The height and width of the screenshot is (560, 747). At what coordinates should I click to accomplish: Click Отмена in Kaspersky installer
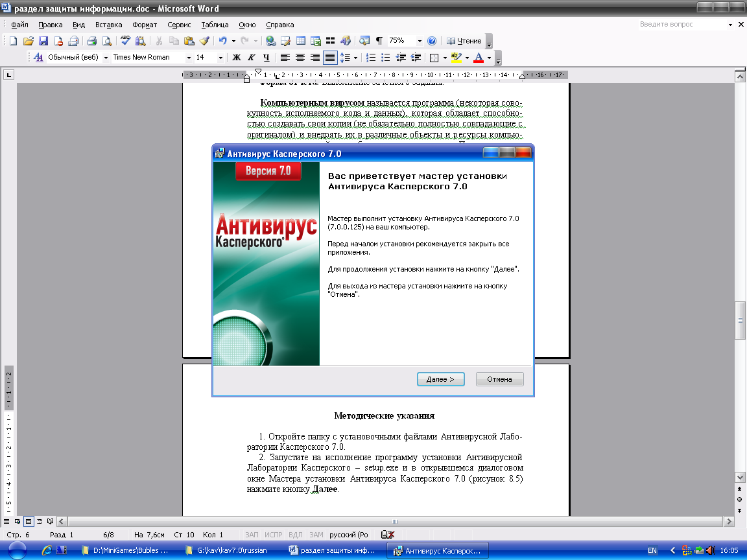tap(499, 379)
